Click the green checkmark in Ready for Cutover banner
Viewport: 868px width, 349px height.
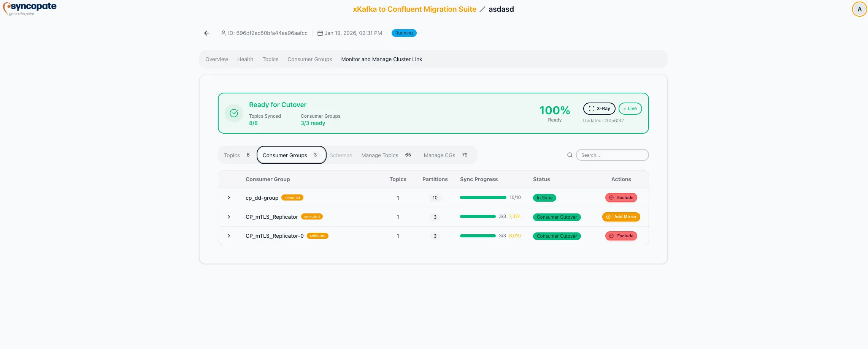coord(233,113)
